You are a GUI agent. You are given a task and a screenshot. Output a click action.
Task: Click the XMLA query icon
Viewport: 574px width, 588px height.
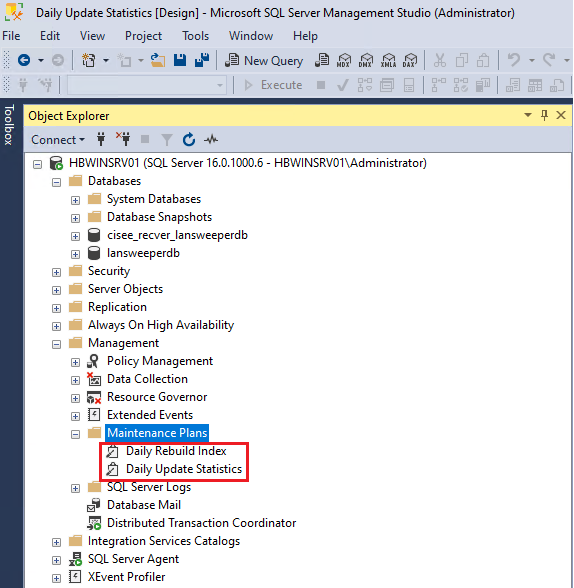tap(388, 60)
